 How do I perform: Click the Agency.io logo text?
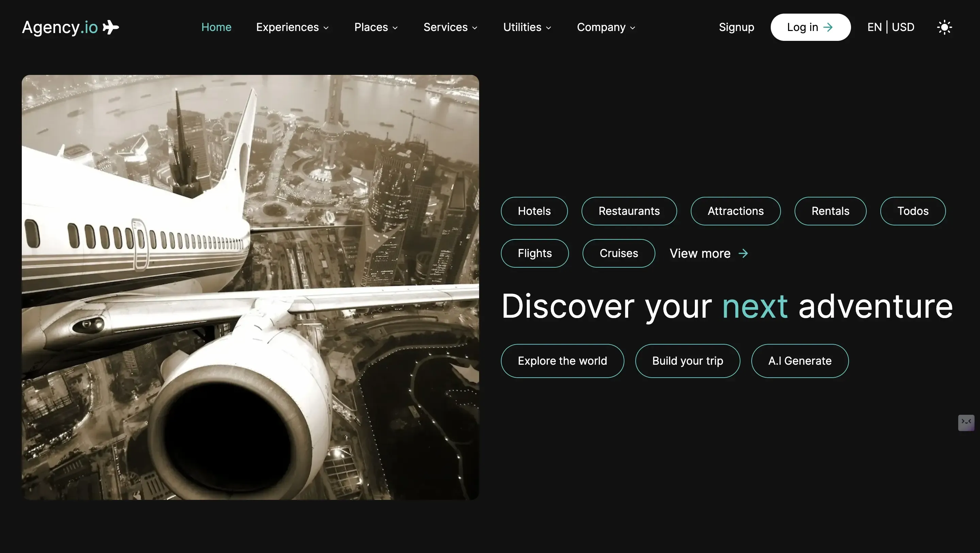click(60, 27)
